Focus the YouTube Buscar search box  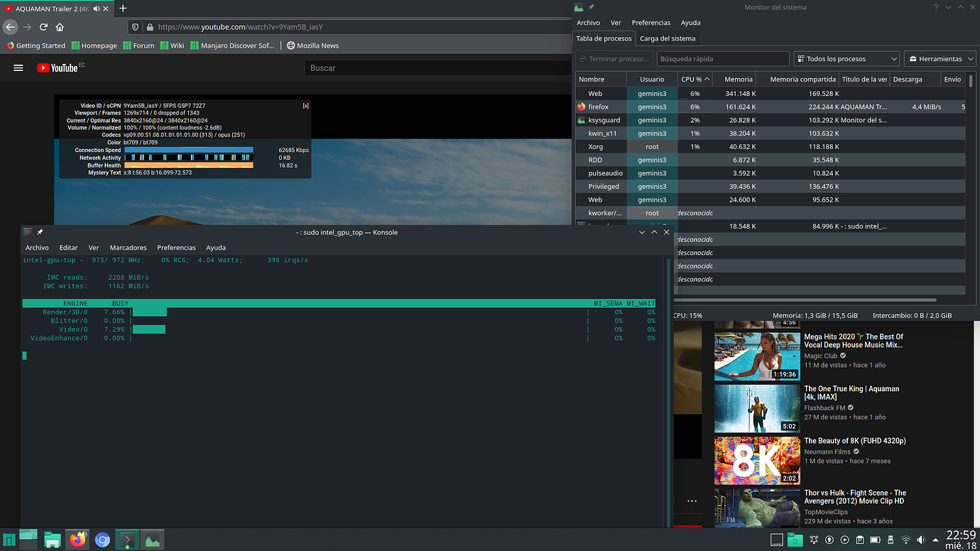[x=437, y=68]
